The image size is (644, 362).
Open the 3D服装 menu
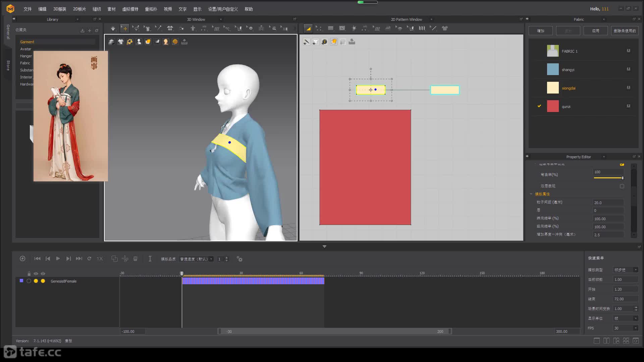60,9
